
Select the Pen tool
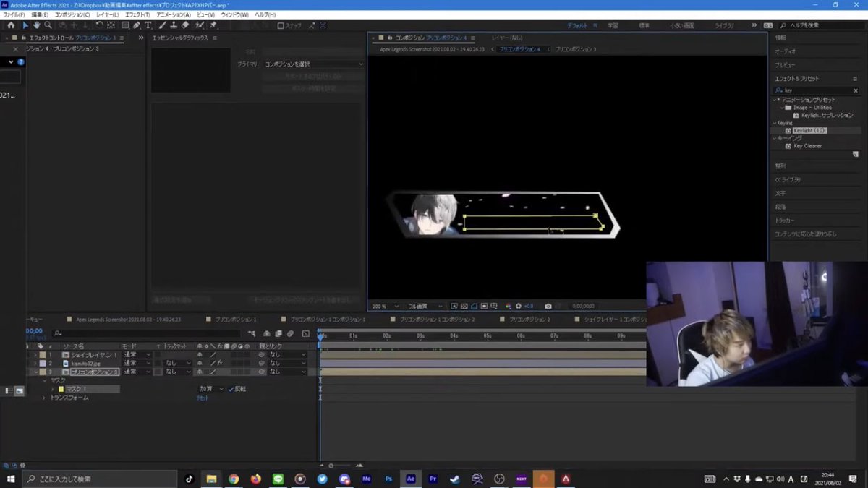click(137, 25)
